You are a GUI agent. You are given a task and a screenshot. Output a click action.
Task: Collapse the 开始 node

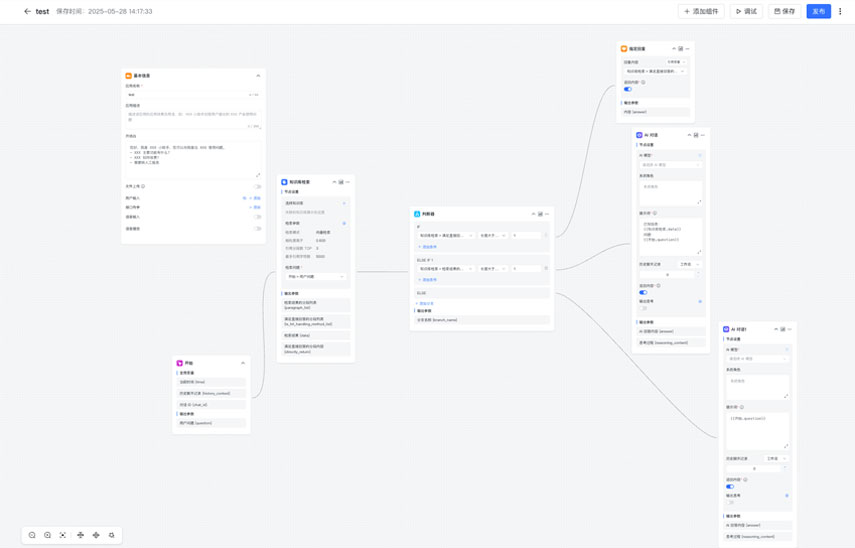coord(243,363)
